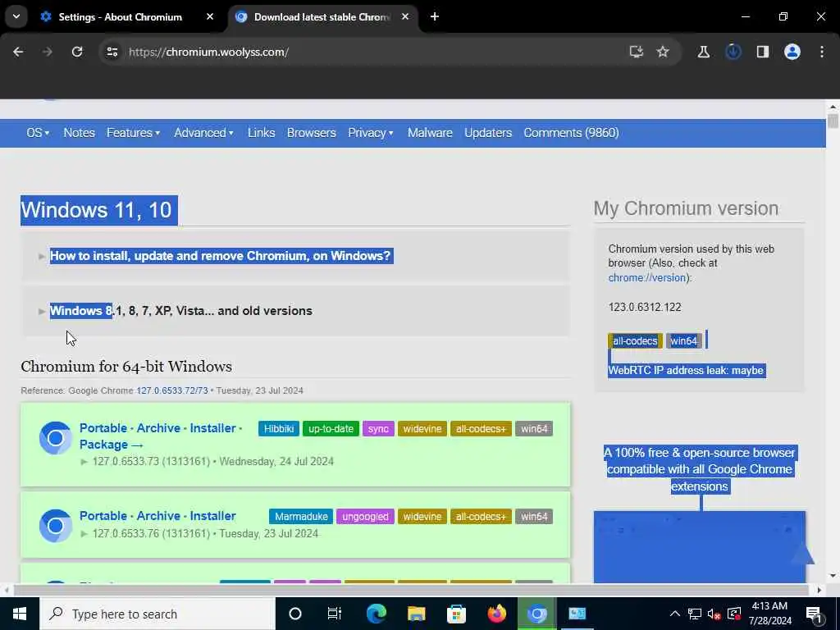This screenshot has width=840, height=630.
Task: Open the Updaters menu item
Action: 488,133
